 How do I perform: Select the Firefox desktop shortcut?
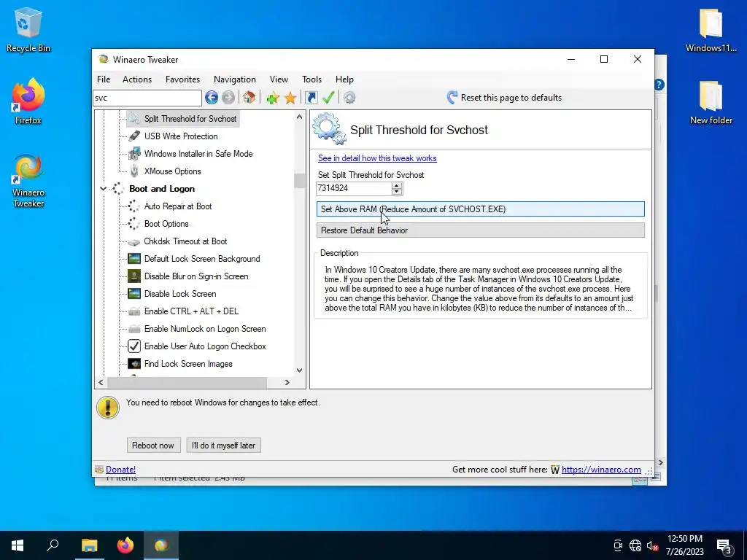pos(28,101)
